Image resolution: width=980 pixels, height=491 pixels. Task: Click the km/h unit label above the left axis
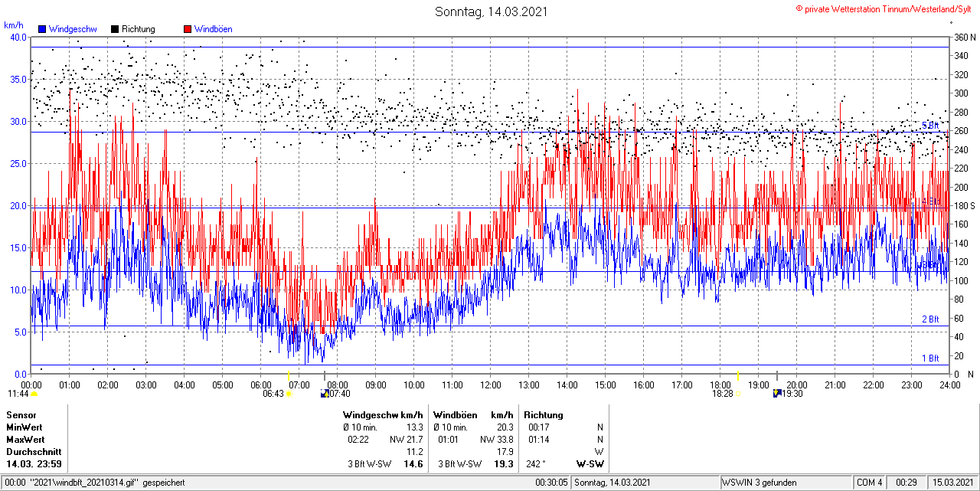[15, 25]
